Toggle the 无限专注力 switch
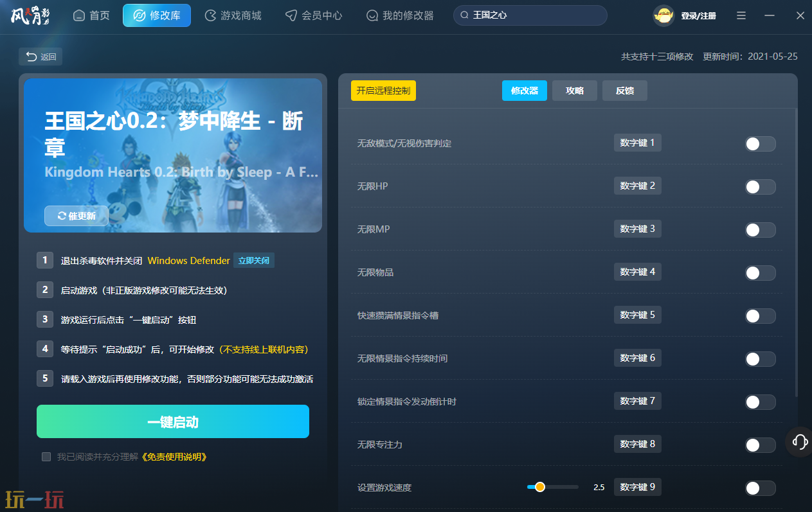This screenshot has height=512, width=812. [x=761, y=445]
